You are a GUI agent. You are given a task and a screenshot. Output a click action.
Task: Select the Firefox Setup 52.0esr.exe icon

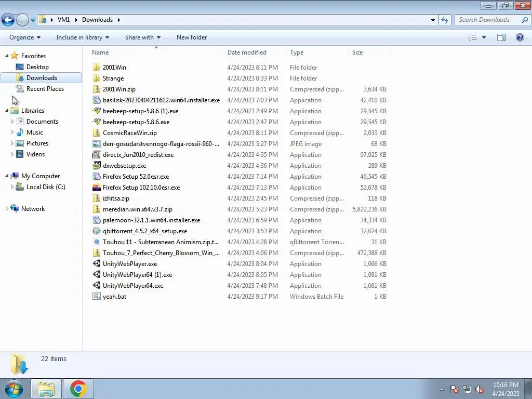[x=96, y=177]
